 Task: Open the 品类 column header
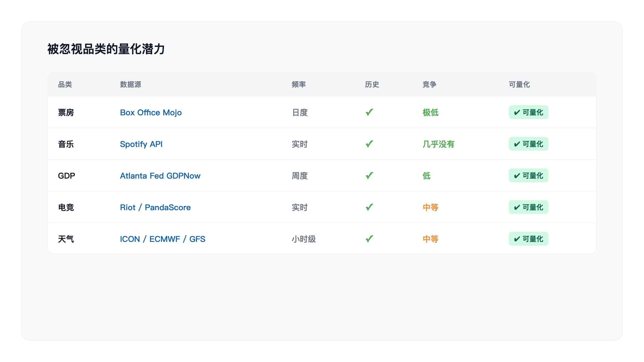coord(65,84)
